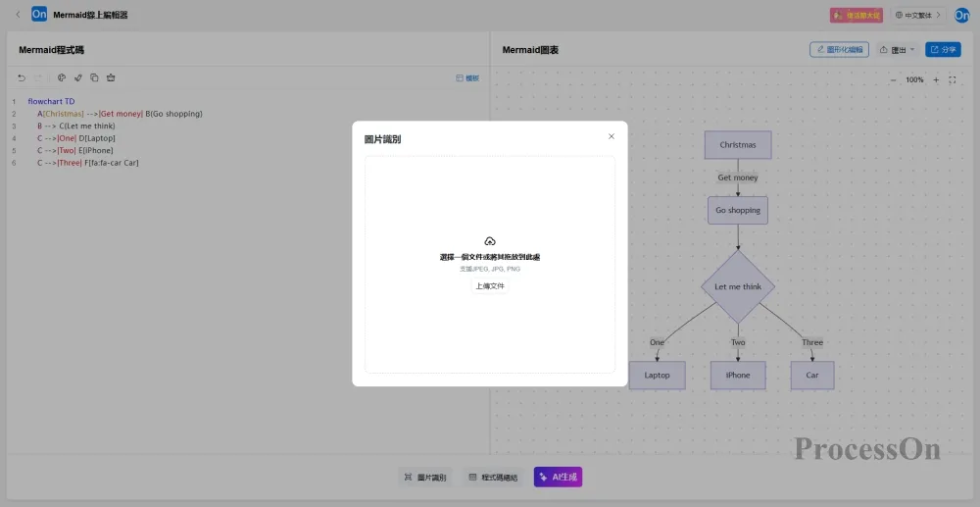The height and width of the screenshot is (507, 980).
Task: Click the back arrow at top left
Action: click(x=18, y=15)
